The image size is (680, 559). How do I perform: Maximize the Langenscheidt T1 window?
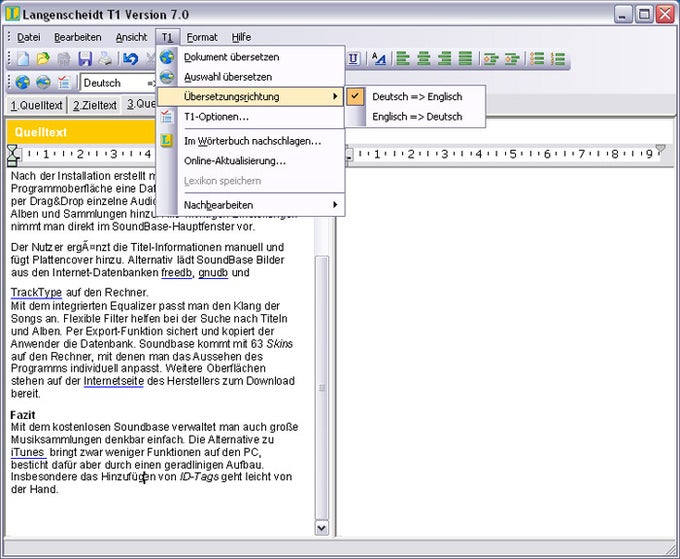(644, 14)
